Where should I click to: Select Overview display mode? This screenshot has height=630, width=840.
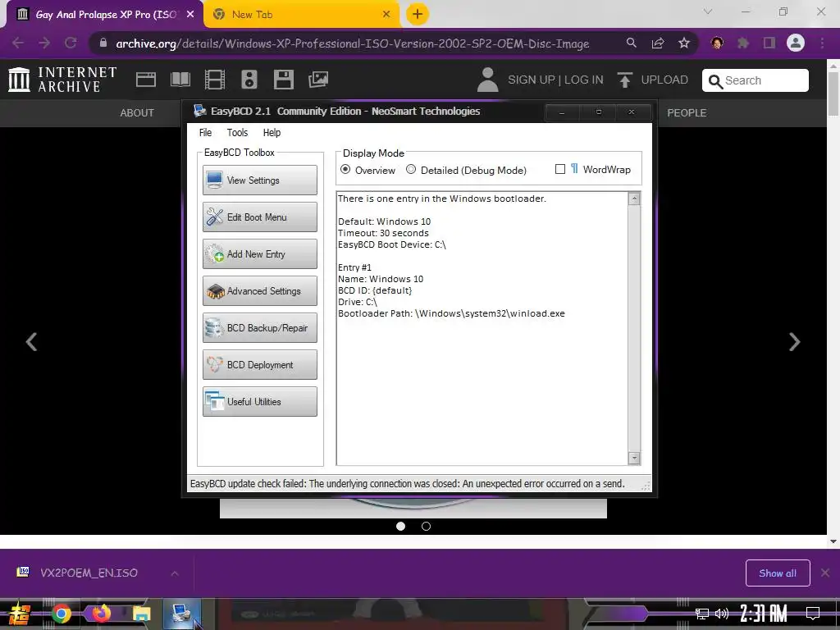pyautogui.click(x=345, y=169)
